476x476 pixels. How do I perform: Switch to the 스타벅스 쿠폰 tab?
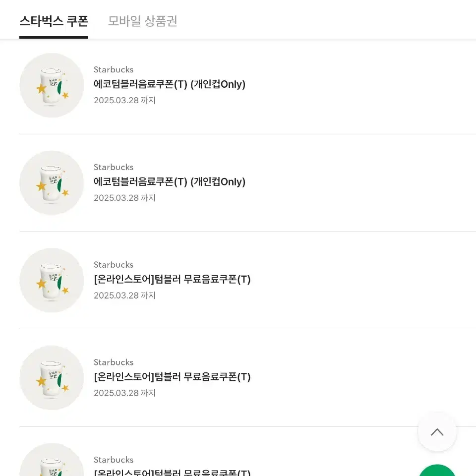tap(54, 21)
